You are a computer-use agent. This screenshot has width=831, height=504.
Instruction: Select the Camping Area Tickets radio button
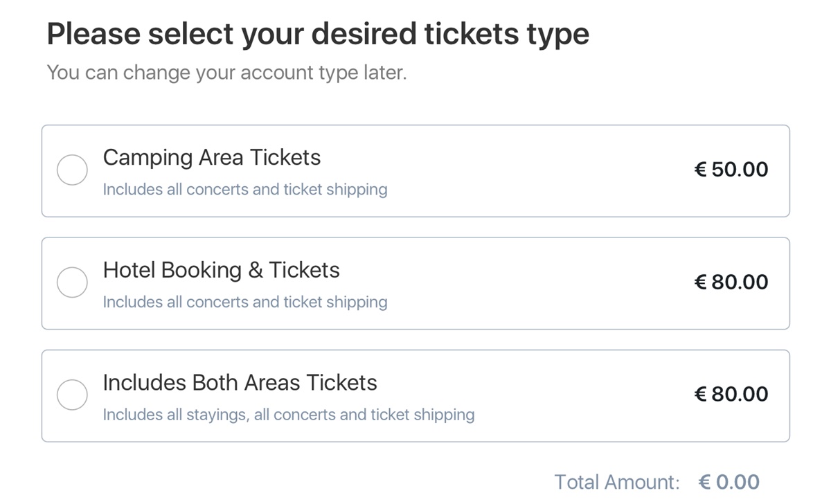coord(72,170)
